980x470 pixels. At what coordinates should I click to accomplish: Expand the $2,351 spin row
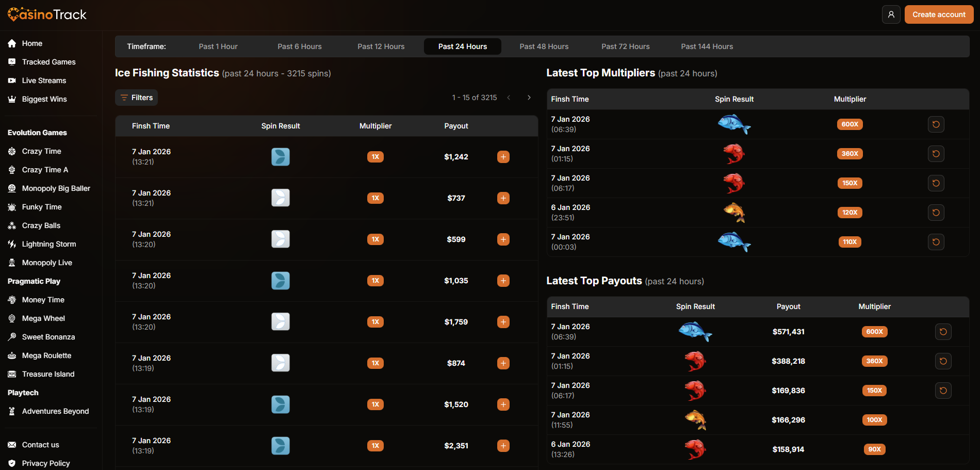503,446
